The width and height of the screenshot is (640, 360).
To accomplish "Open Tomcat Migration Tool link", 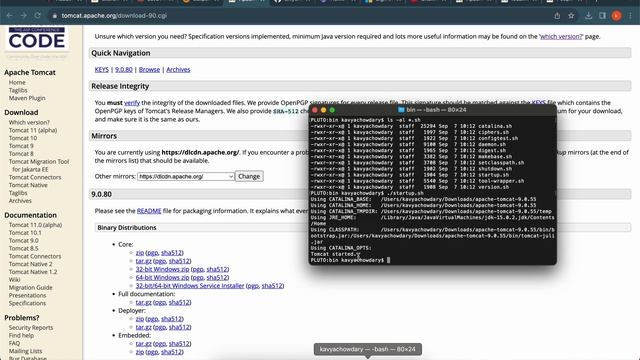I will (x=39, y=165).
